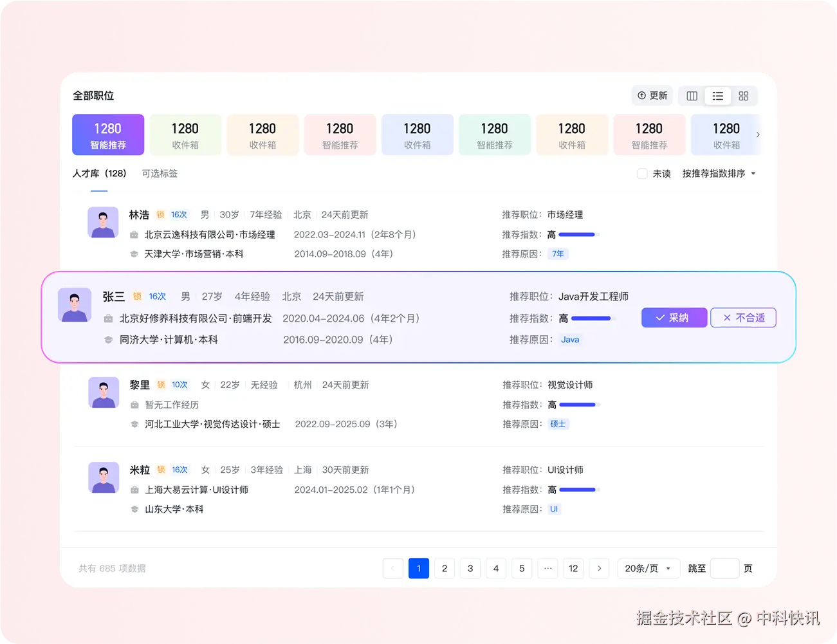
Task: Click graduation cap icon for 天津大学
Action: point(134,254)
